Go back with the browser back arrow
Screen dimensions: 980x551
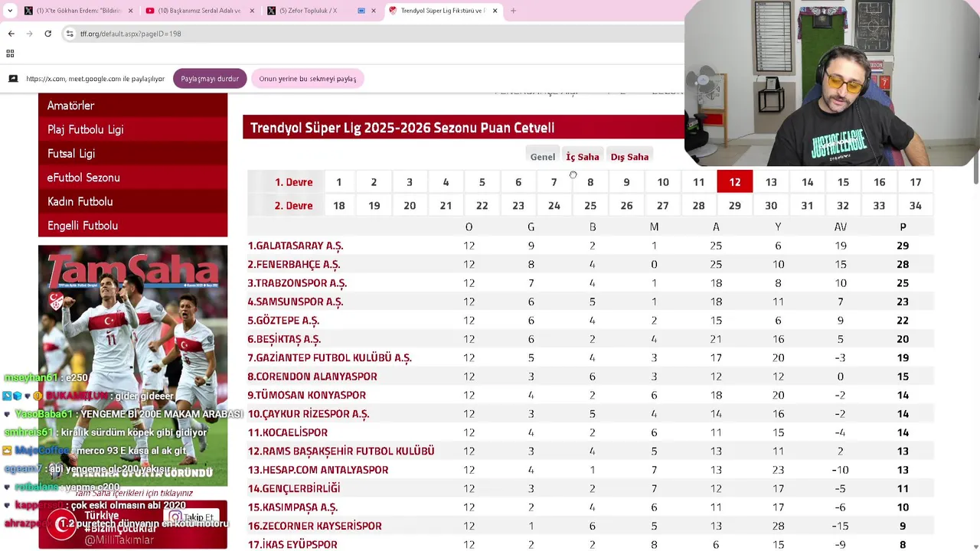(11, 34)
